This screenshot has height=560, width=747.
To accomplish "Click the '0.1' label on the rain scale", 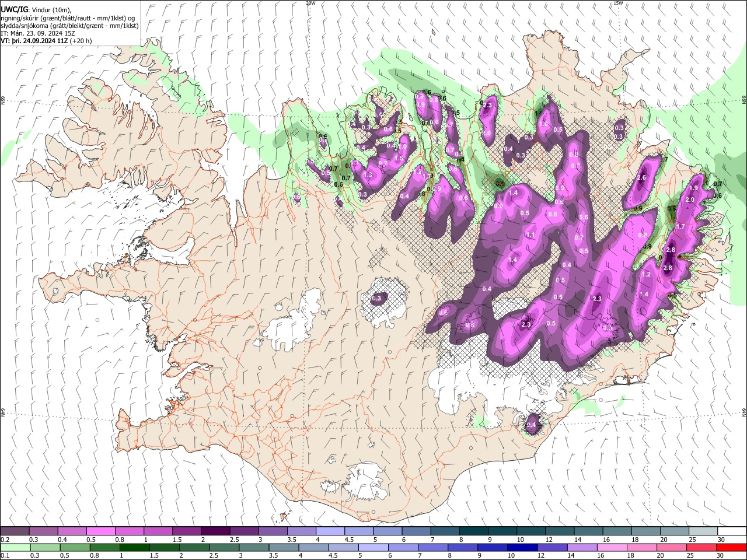I will [5, 556].
